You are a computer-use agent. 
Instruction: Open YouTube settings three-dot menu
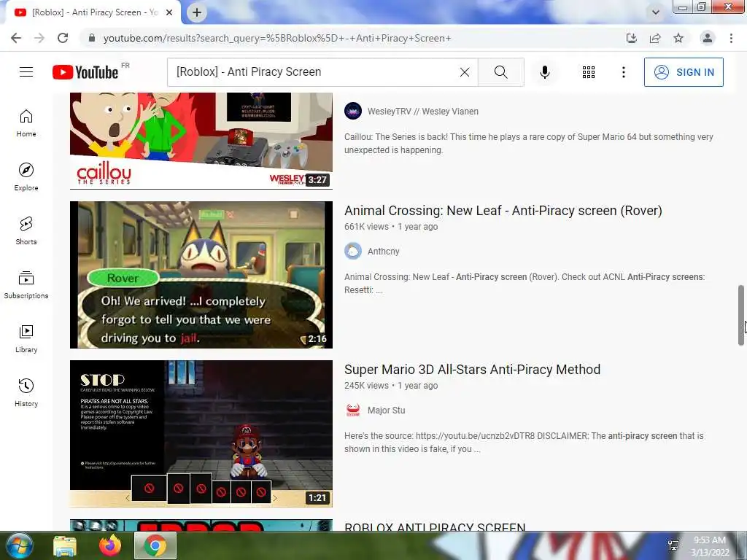pos(623,72)
